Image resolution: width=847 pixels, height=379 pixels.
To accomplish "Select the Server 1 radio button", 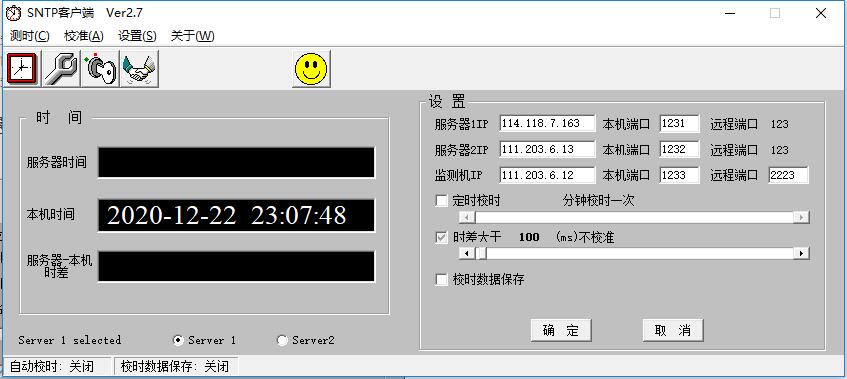I will click(178, 340).
